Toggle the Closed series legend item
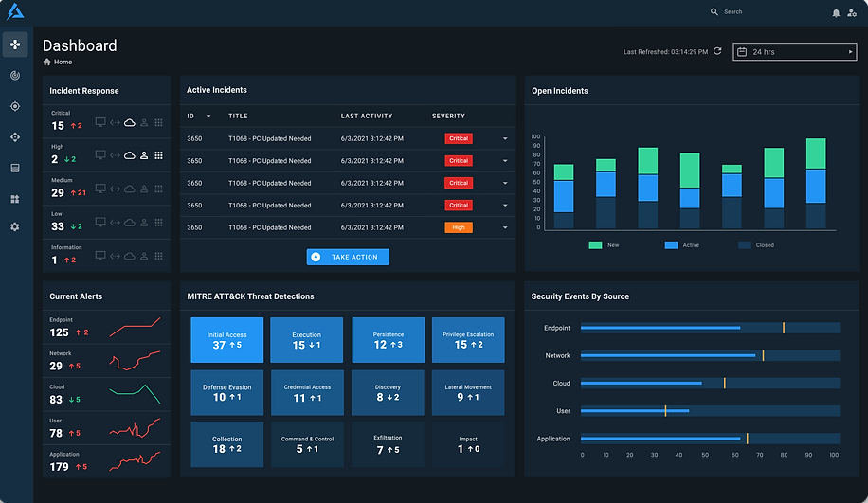The height and width of the screenshot is (503, 868). click(756, 245)
